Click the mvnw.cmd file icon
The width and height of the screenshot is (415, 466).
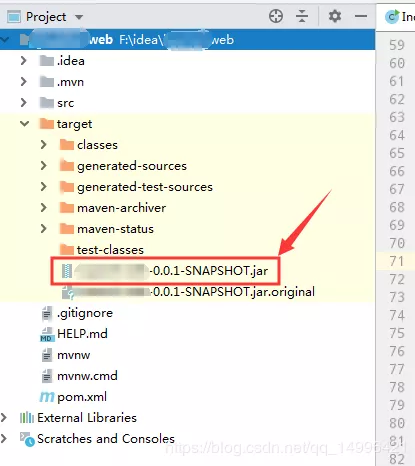[47, 376]
